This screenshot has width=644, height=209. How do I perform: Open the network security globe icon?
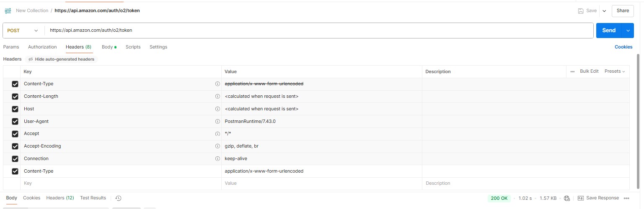tap(567, 198)
